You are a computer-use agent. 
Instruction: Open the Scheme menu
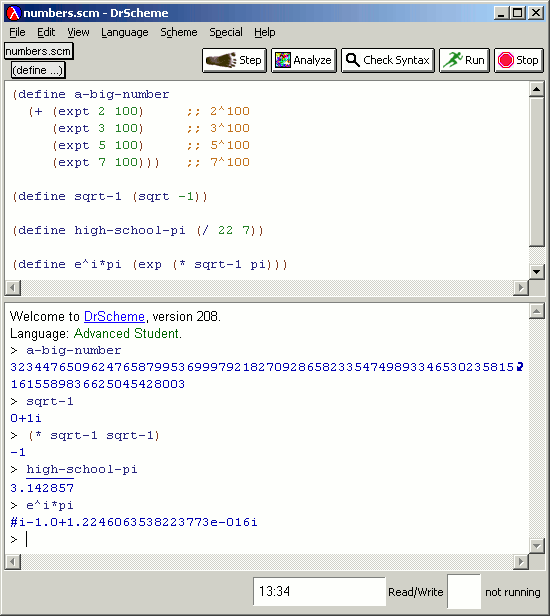179,32
